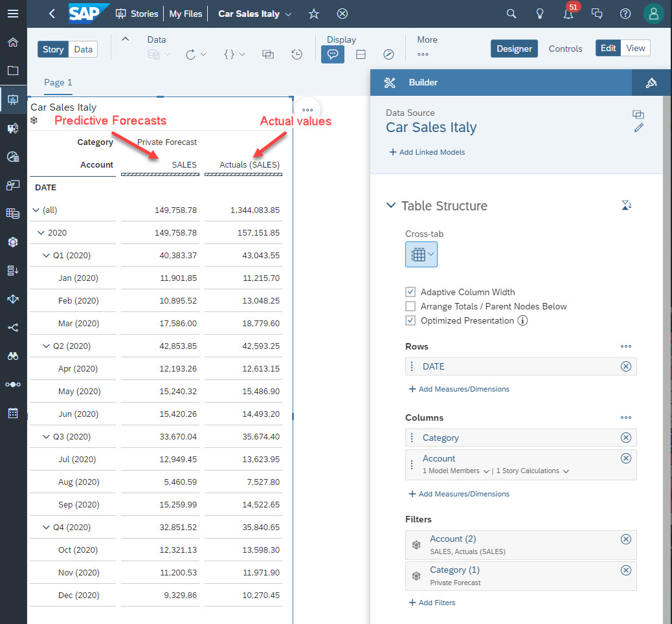This screenshot has width=672, height=624.
Task: Open Files folder in the sidebar
Action: [x=13, y=71]
